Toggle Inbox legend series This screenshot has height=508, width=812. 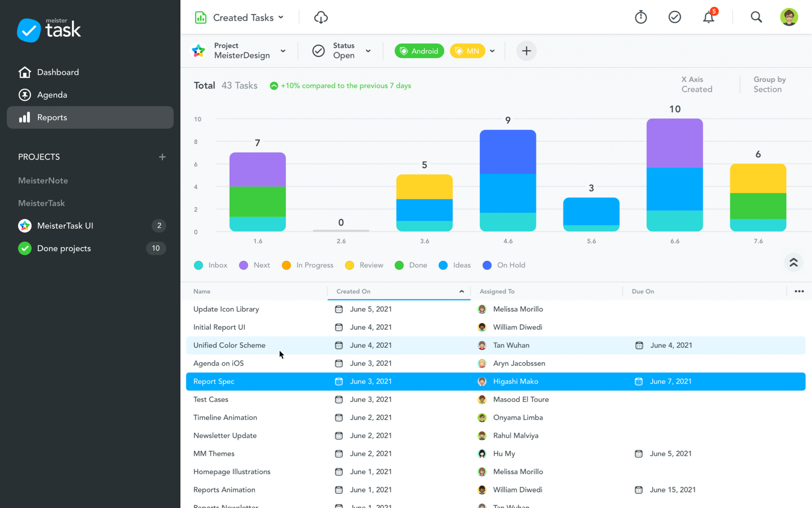[x=211, y=265]
